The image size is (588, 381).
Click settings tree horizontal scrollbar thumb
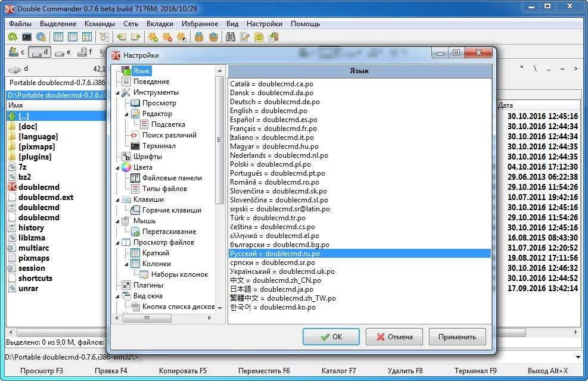(147, 318)
